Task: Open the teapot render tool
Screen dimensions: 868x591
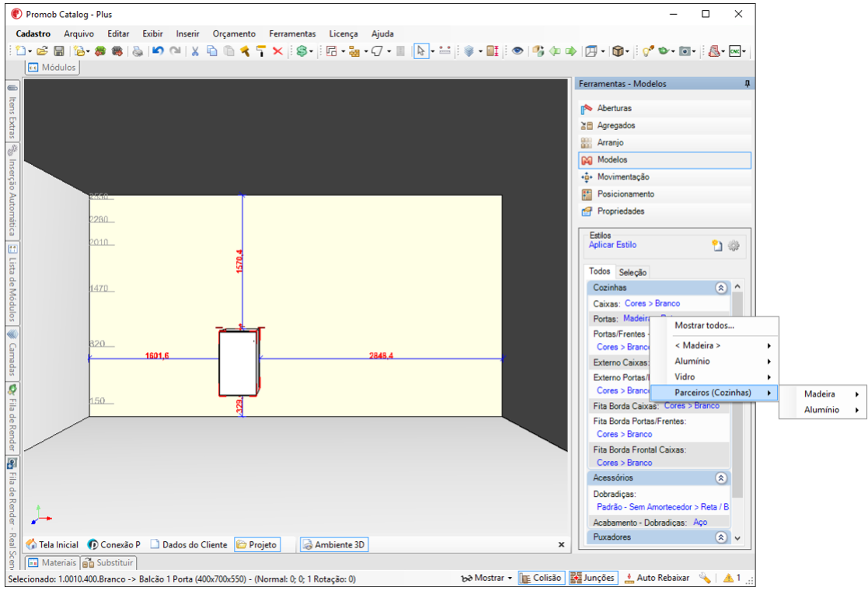Action: point(663,51)
